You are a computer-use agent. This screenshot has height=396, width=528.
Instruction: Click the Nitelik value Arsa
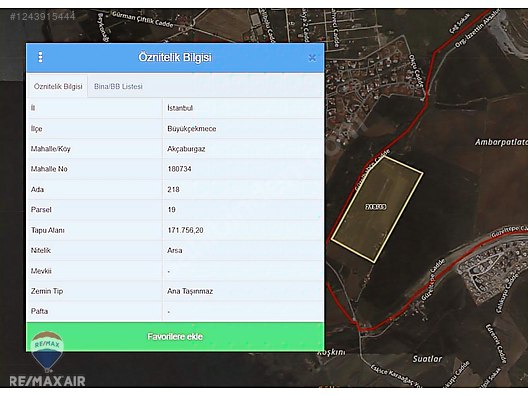click(x=175, y=250)
